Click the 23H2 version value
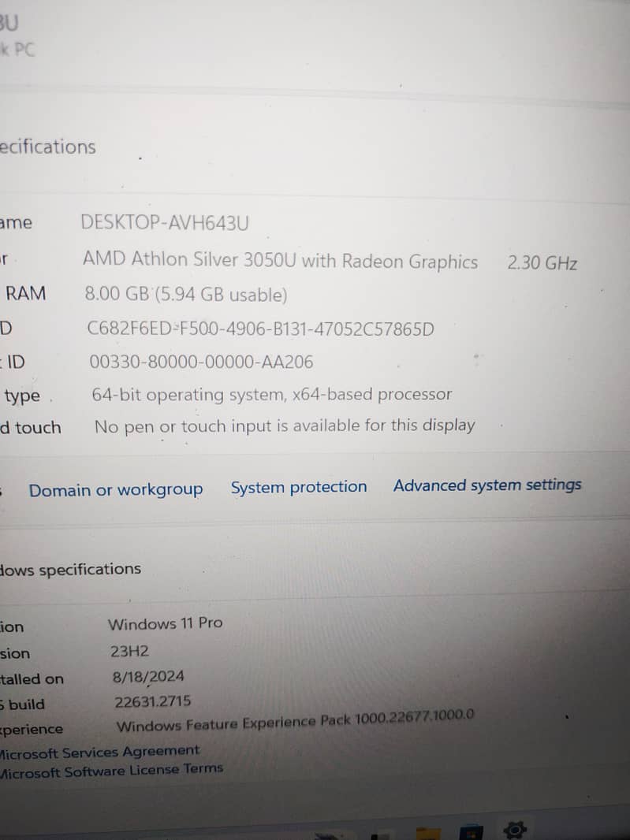The width and height of the screenshot is (630, 840). [130, 651]
